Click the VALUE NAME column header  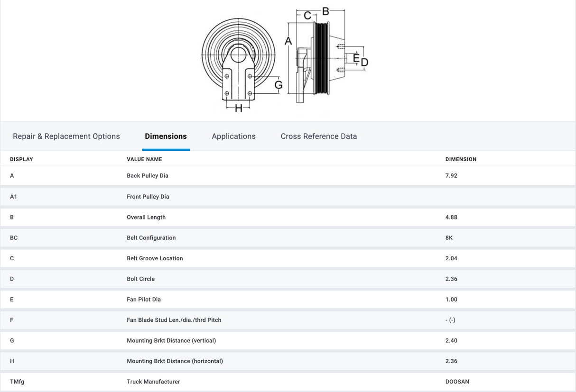point(144,159)
